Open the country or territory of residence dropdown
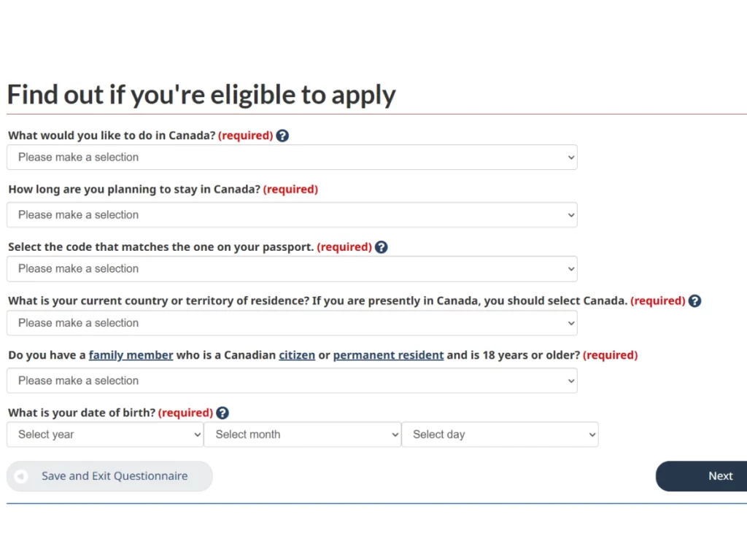The width and height of the screenshot is (747, 560). click(292, 323)
